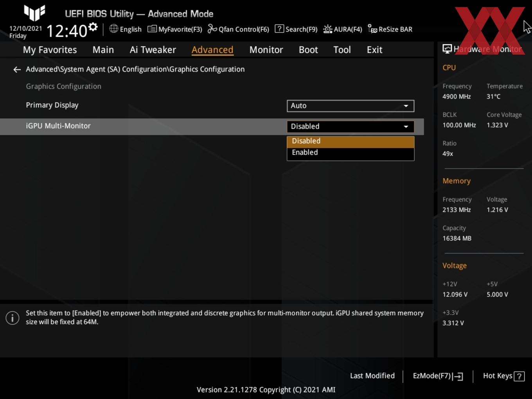Image resolution: width=532 pixels, height=399 pixels.
Task: Click BCLK value 100.00 MHz
Action: (x=459, y=125)
